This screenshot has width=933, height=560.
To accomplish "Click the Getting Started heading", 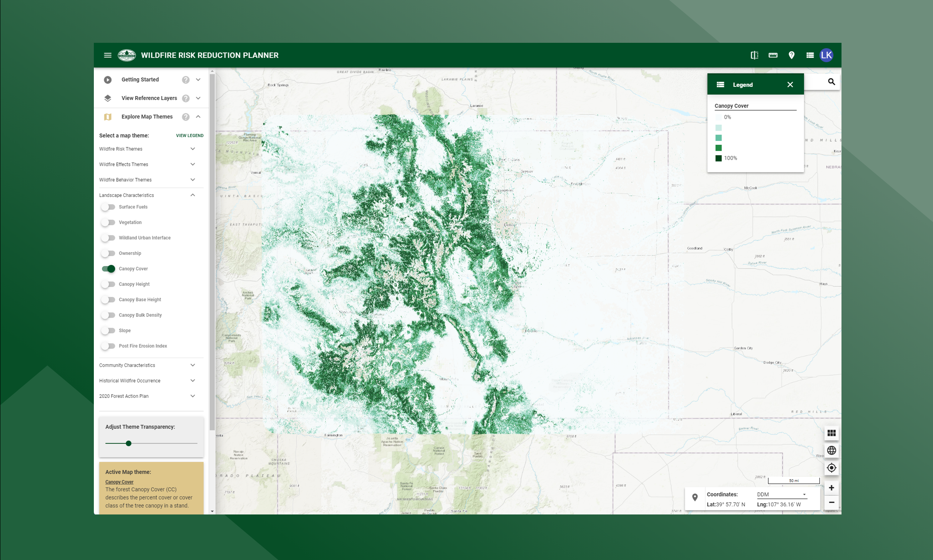I will 140,80.
